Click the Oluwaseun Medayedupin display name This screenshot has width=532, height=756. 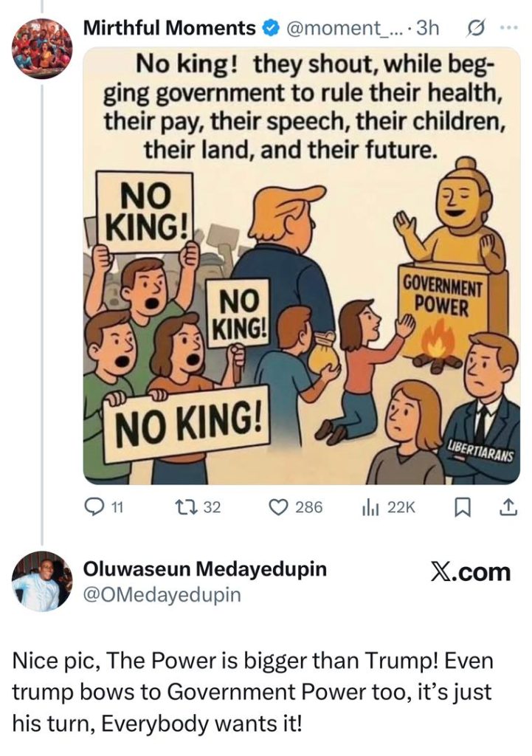click(206, 569)
